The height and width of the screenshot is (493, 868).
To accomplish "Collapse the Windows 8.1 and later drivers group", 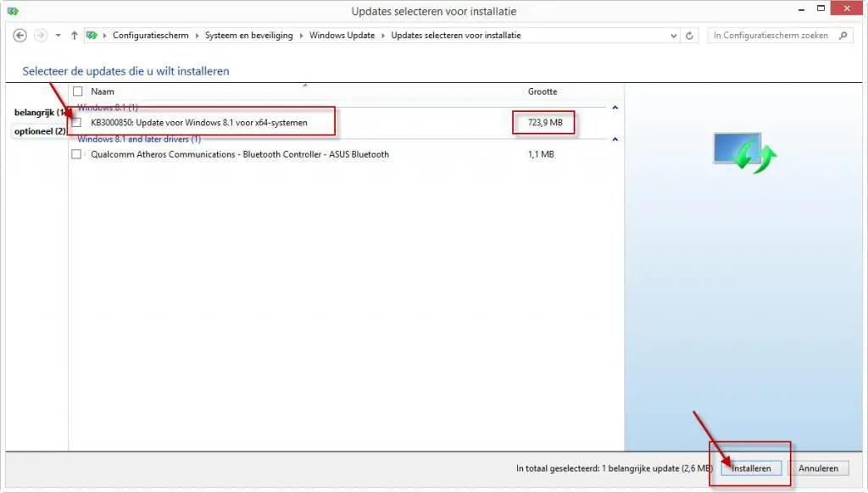I will pyautogui.click(x=614, y=139).
